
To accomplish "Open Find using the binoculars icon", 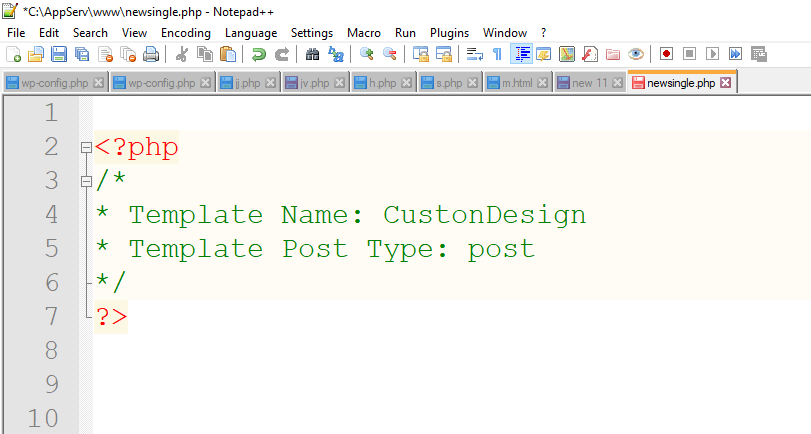I will tap(312, 54).
